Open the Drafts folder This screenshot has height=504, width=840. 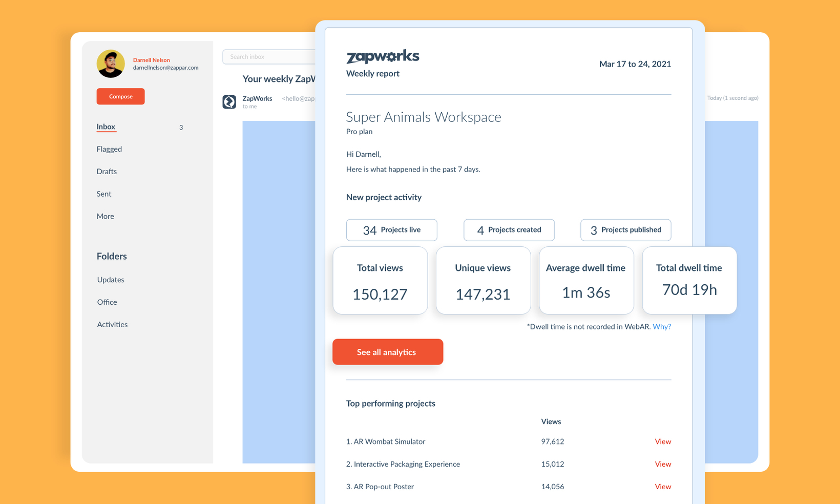107,172
